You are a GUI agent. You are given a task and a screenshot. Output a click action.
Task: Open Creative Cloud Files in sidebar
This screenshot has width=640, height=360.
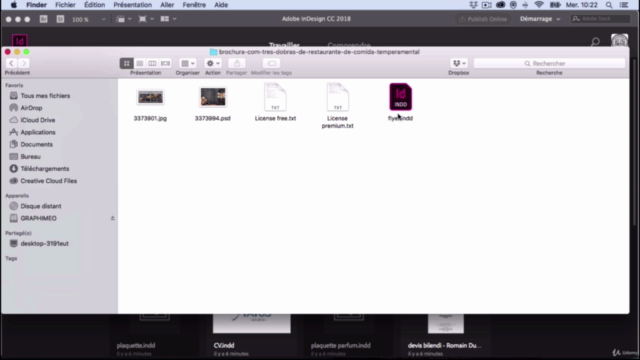click(49, 181)
